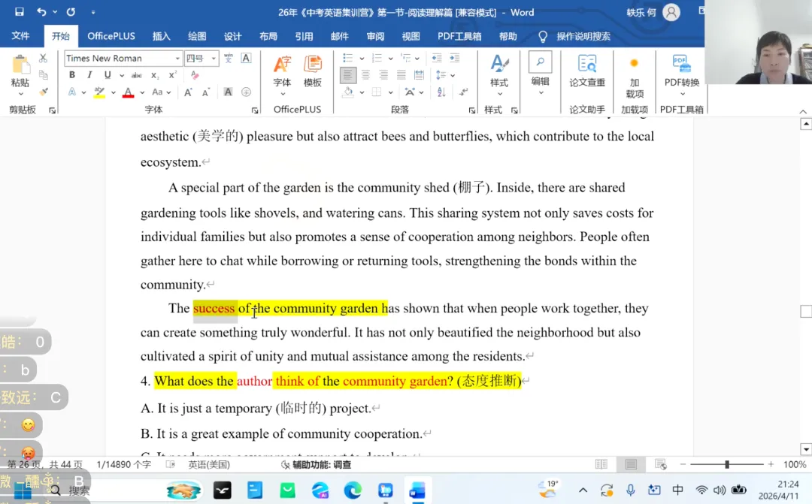
Task: Click the superscript x² icon
Action: (172, 74)
